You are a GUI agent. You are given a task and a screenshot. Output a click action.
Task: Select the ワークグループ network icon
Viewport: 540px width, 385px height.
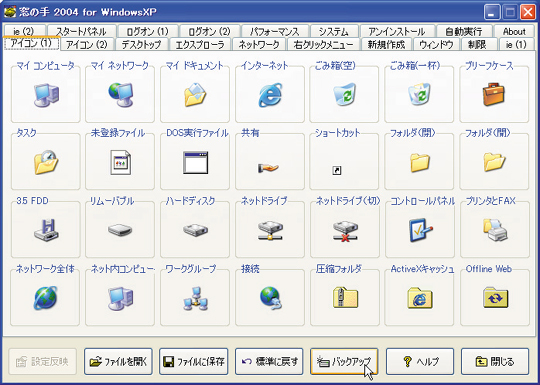click(195, 298)
